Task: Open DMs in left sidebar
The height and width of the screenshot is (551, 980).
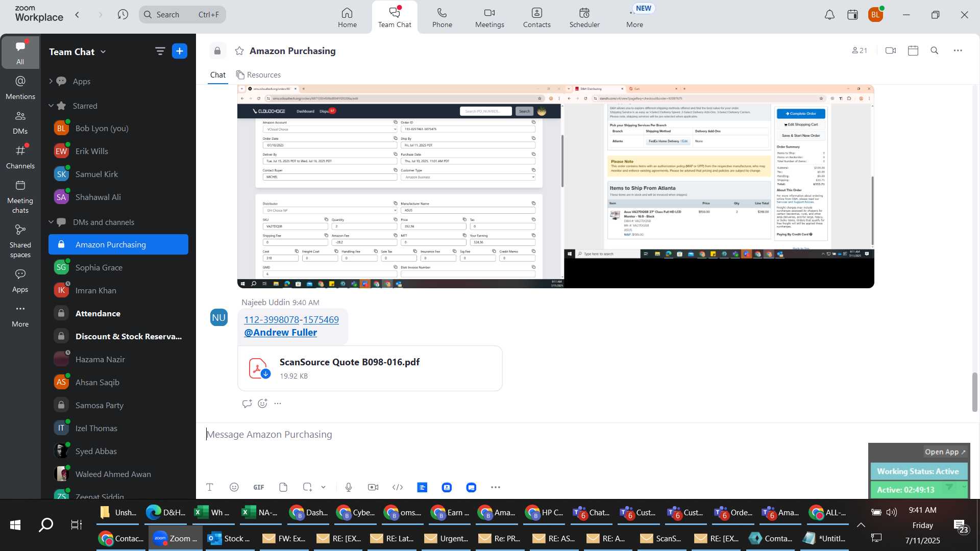Action: point(20,122)
